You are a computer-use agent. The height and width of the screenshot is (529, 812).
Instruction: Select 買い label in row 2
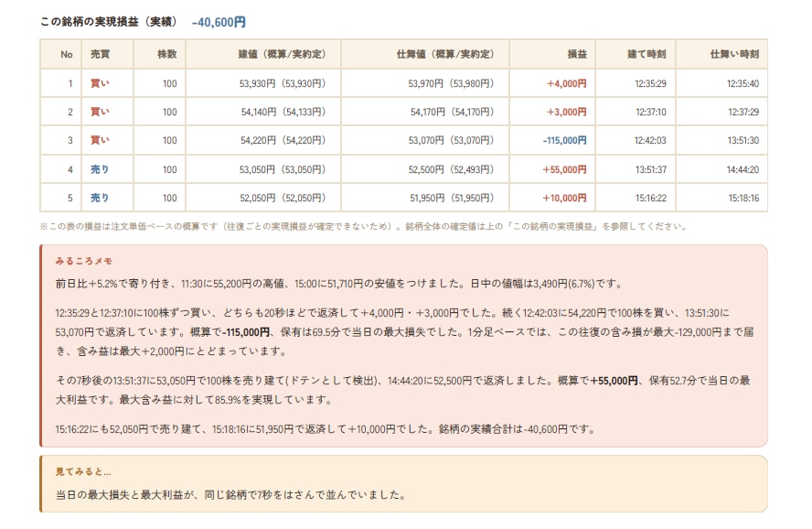[100, 112]
